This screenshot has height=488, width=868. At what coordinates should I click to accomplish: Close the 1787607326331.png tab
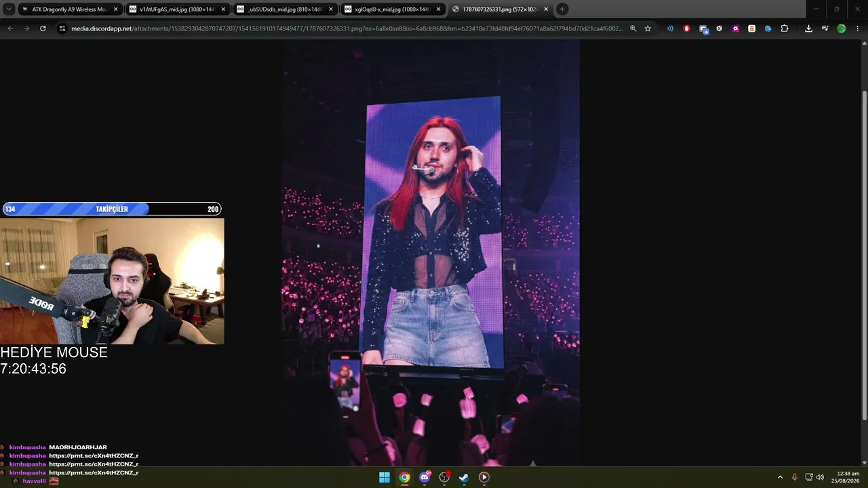(x=546, y=9)
